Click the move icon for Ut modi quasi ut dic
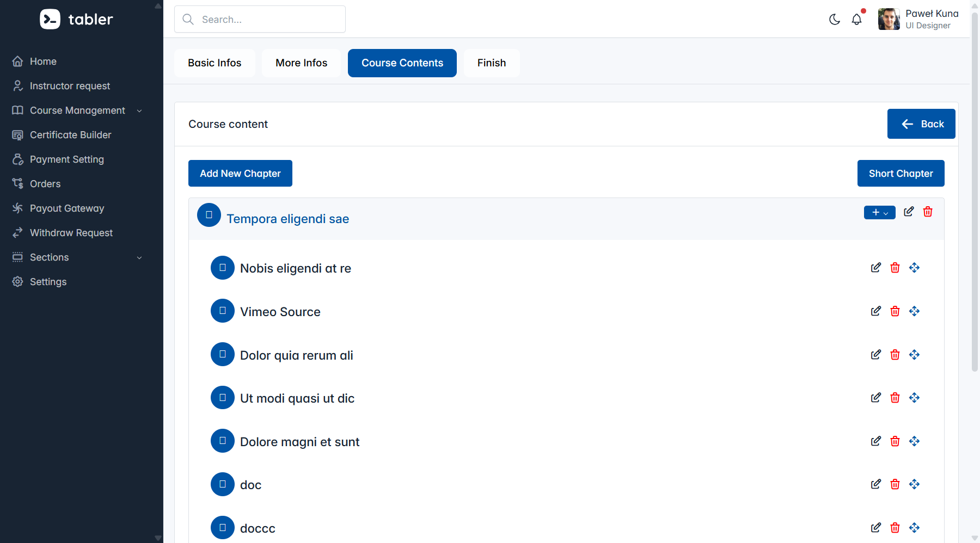Screen dimensions: 980x543 pyautogui.click(x=914, y=398)
